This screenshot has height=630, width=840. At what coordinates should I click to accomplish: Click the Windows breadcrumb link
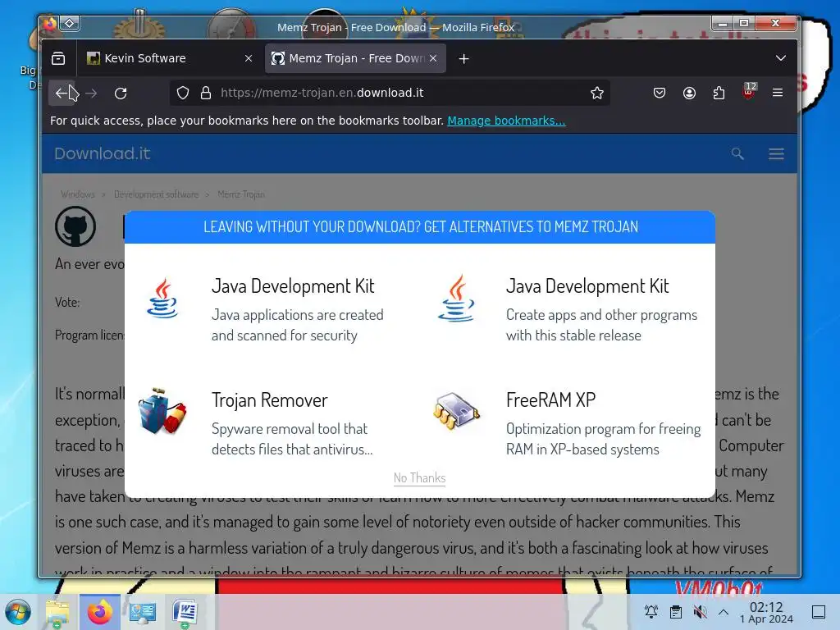[x=78, y=194]
